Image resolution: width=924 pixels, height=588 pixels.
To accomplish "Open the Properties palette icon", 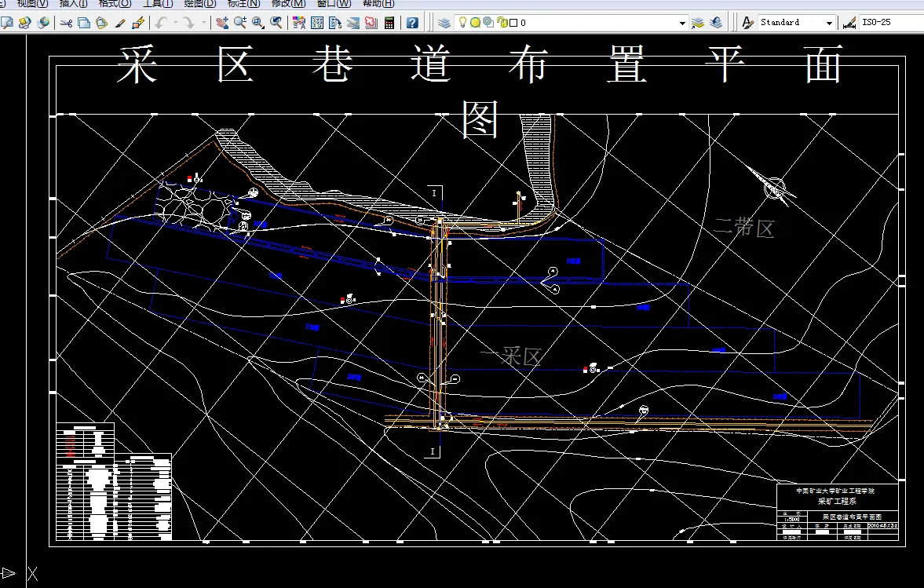I will (x=299, y=23).
